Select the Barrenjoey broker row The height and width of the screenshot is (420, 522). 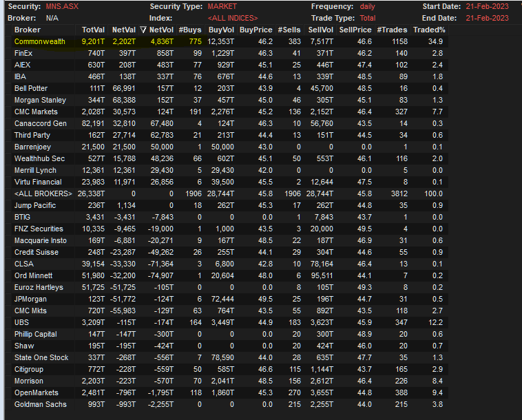click(230, 147)
